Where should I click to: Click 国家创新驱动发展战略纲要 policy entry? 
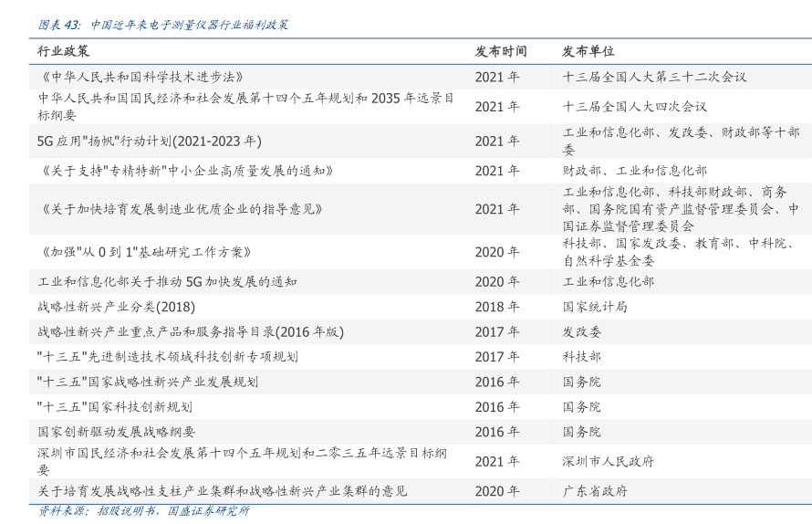pos(116,432)
